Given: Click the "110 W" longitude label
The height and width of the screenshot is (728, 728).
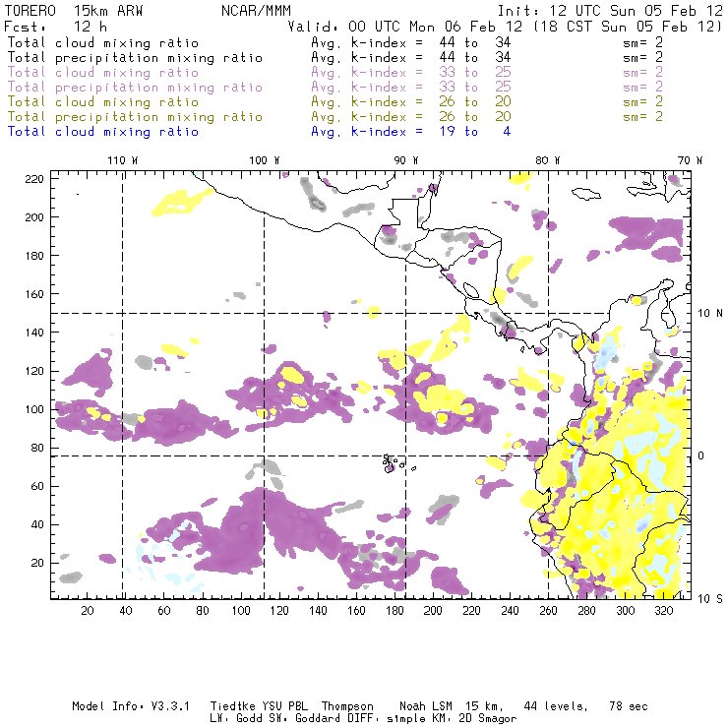Looking at the screenshot, I should pos(123,160).
